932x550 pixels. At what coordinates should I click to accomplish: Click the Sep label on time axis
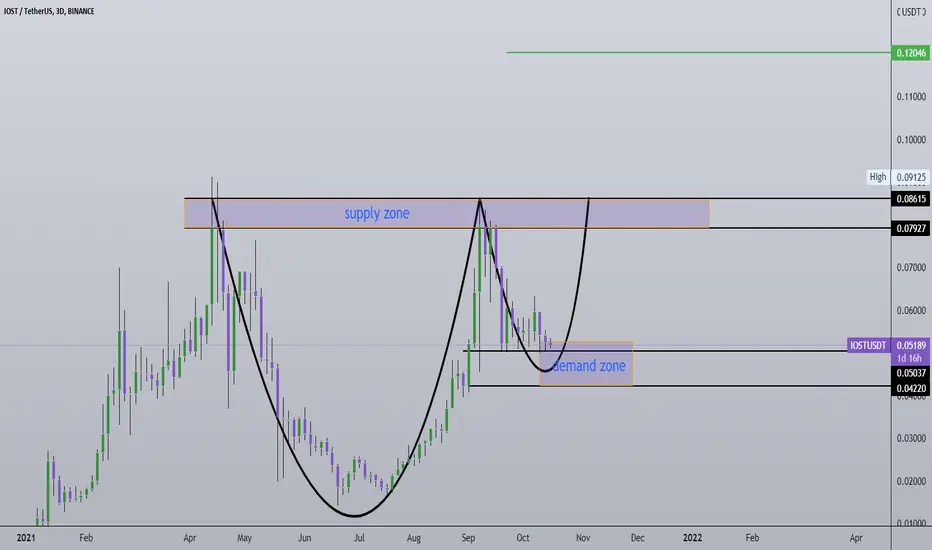[468, 538]
